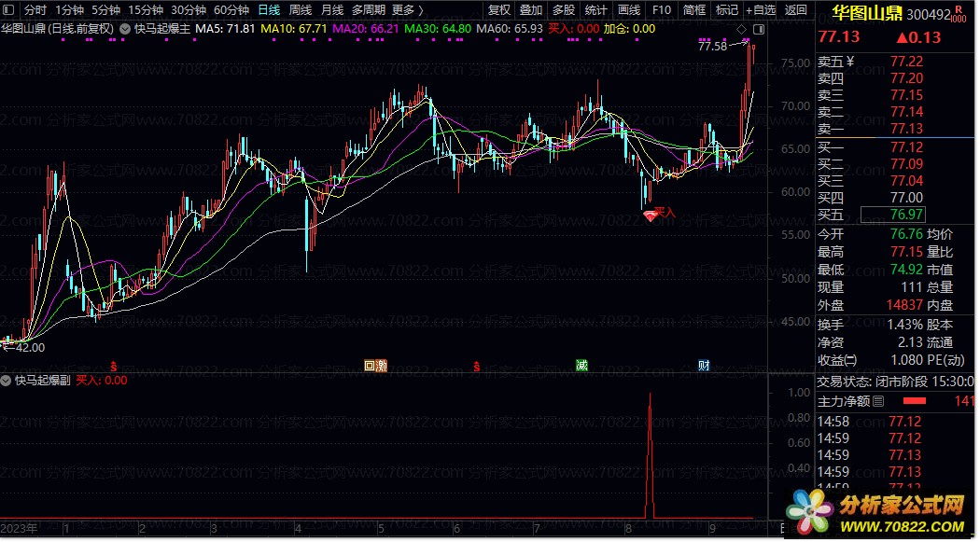
Task: Select the 买四 price 77.00
Action: click(x=907, y=198)
